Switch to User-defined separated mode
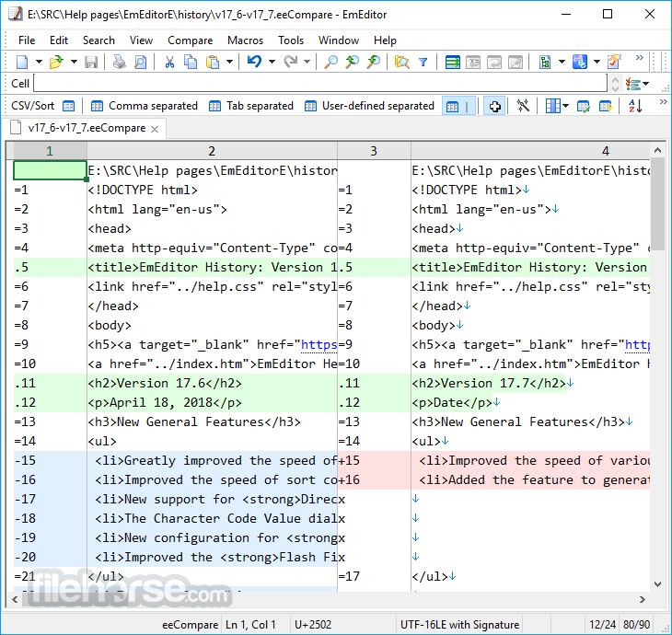This screenshot has width=672, height=635. 369,106
